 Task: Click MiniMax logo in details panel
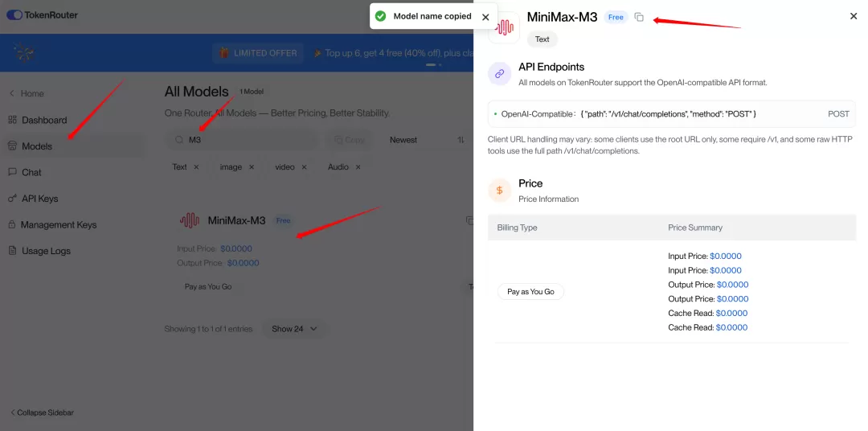[x=504, y=27]
